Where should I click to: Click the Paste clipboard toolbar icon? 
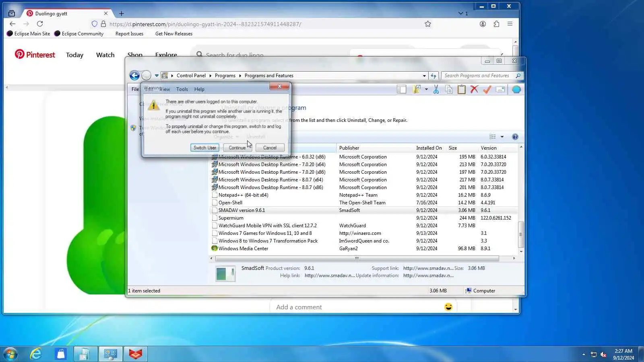462,90
